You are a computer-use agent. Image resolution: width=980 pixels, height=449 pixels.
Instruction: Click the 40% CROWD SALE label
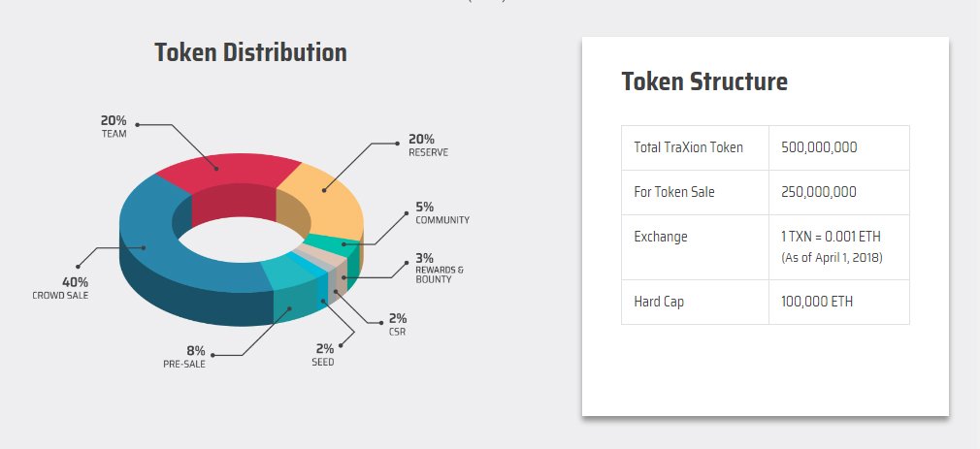pyautogui.click(x=60, y=288)
